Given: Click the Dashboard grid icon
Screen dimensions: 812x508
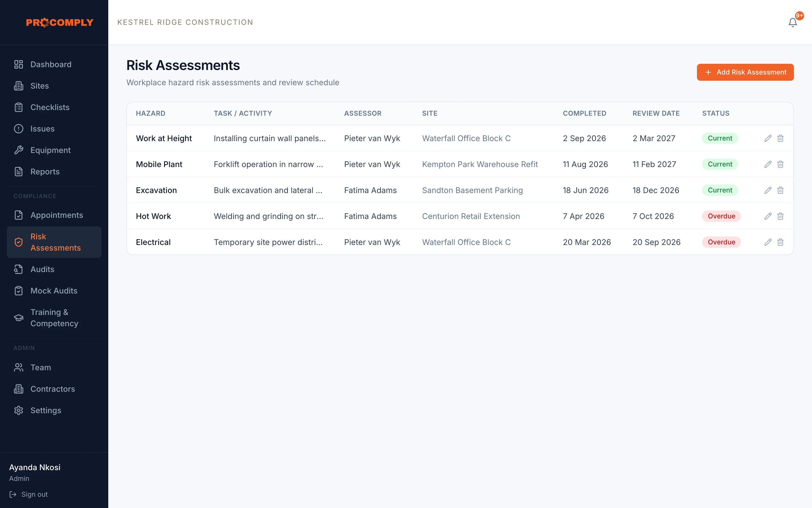Looking at the screenshot, I should (x=18, y=64).
